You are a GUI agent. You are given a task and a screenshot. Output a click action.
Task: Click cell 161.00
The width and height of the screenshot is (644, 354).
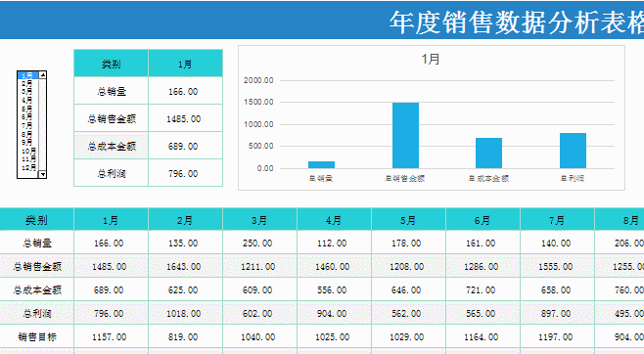pos(483,243)
